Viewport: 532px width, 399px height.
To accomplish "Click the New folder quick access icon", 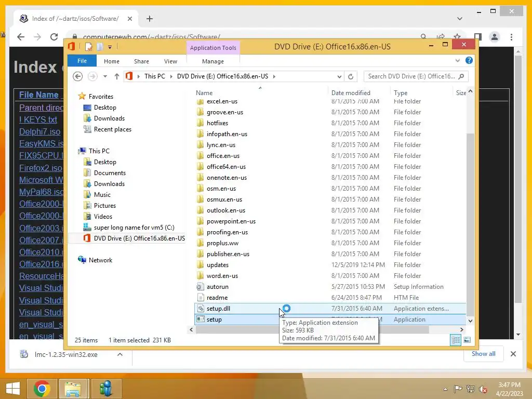I will tap(100, 46).
